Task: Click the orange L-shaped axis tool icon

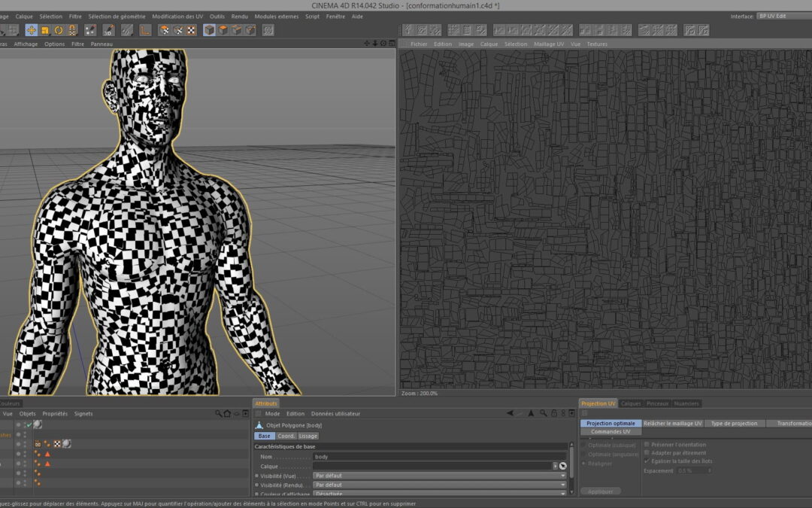Action: coord(145,30)
